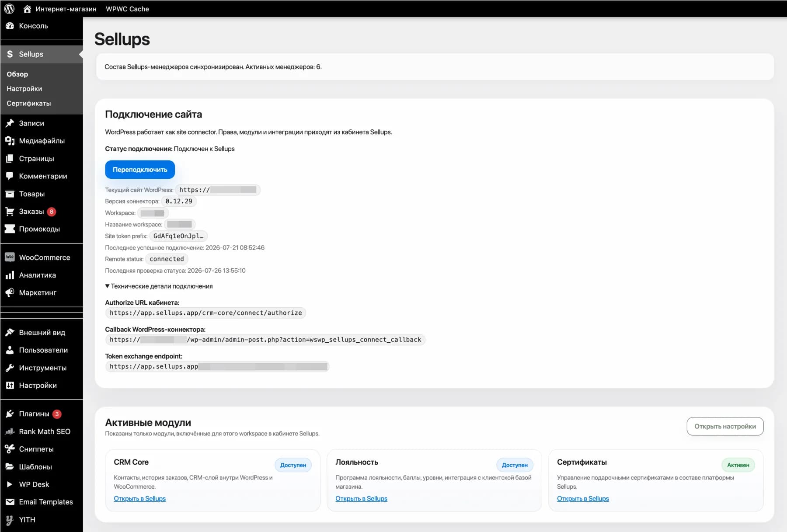Click the WooCommerce woo logo icon
This screenshot has height=532, width=787.
point(10,257)
